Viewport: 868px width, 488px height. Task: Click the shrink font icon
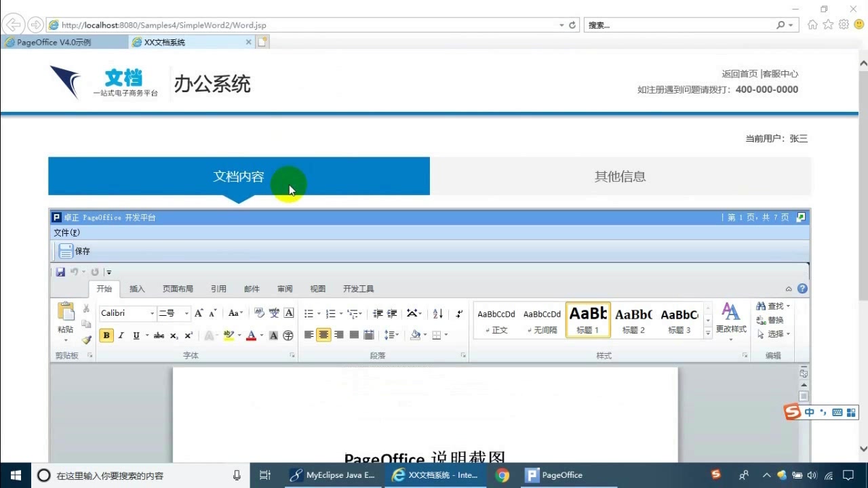pyautogui.click(x=213, y=313)
